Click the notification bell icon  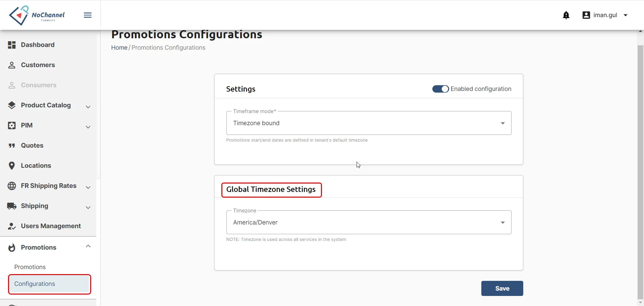click(566, 15)
